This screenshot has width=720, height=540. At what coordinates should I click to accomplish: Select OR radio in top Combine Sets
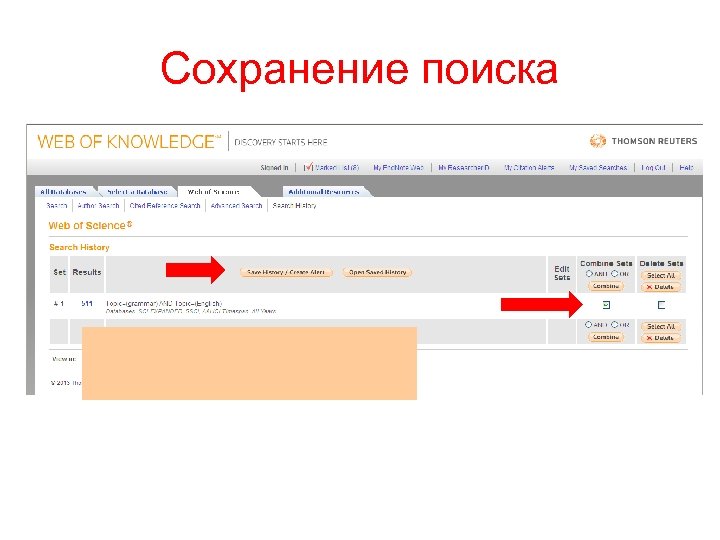[x=614, y=274]
